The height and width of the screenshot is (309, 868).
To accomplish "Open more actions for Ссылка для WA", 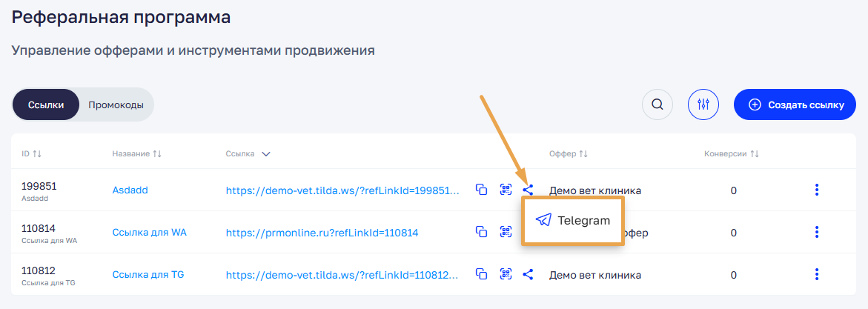I will [x=816, y=232].
